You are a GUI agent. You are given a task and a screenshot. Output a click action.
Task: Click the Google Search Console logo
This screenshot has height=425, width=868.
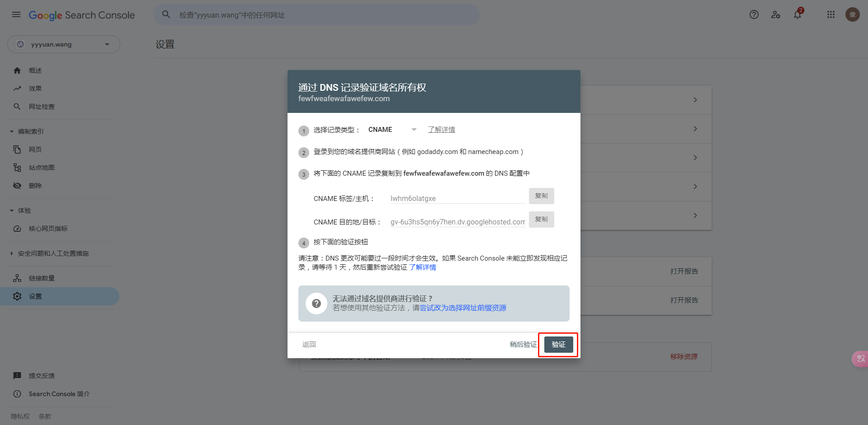[82, 15]
